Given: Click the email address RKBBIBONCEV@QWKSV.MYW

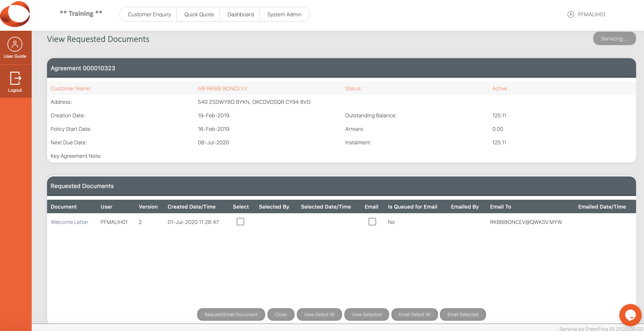Looking at the screenshot, I should pyautogui.click(x=526, y=222).
